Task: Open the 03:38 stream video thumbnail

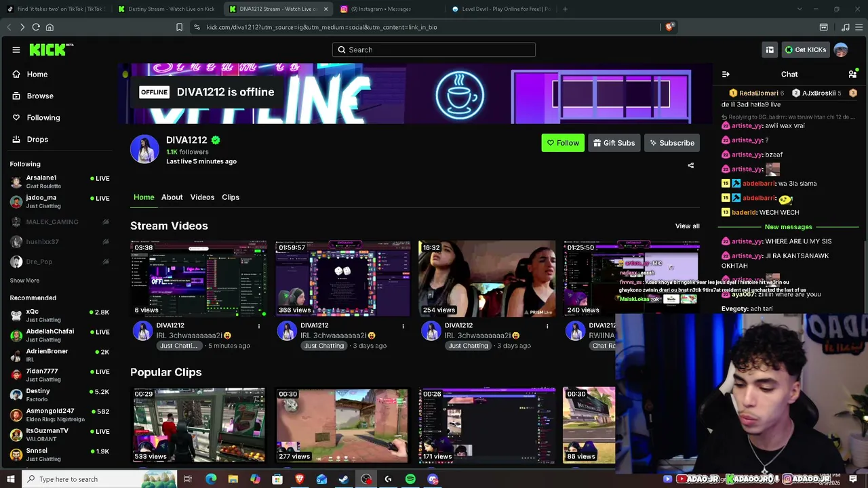Action: (198, 279)
